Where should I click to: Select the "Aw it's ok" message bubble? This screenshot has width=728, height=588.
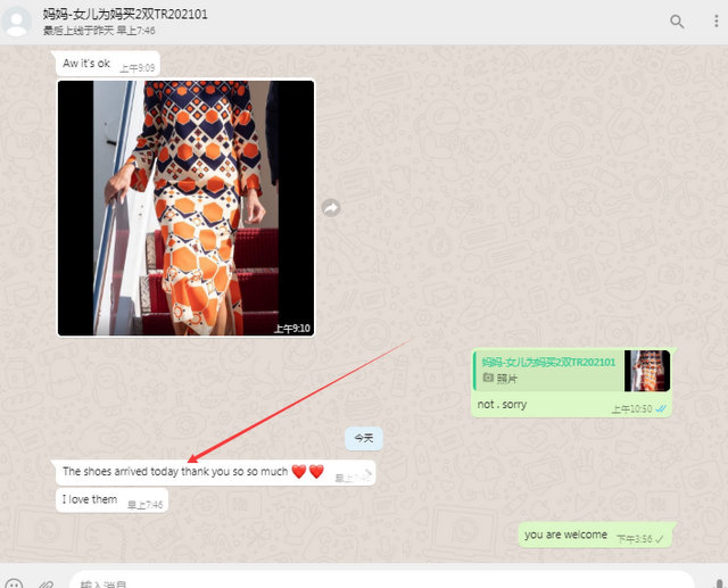(x=86, y=63)
